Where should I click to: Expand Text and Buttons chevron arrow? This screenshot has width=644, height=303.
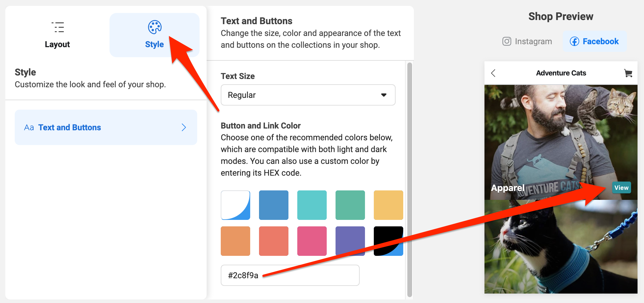pos(184,127)
